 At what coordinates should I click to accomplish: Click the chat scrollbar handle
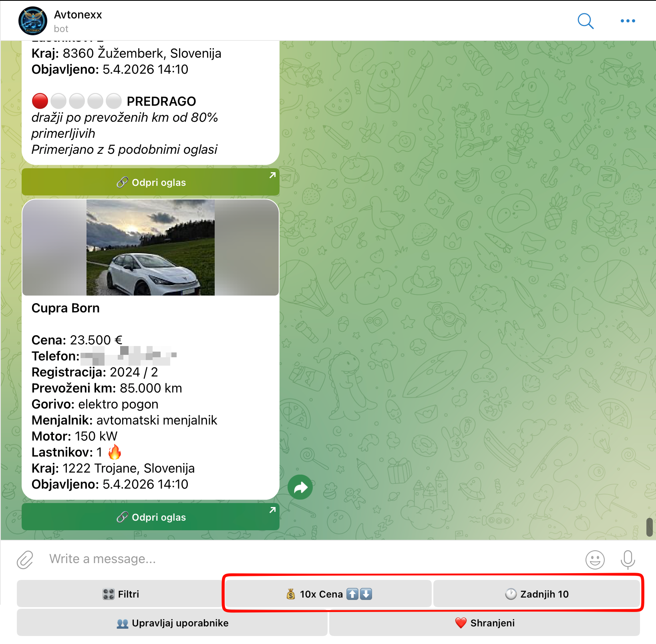coord(650,527)
